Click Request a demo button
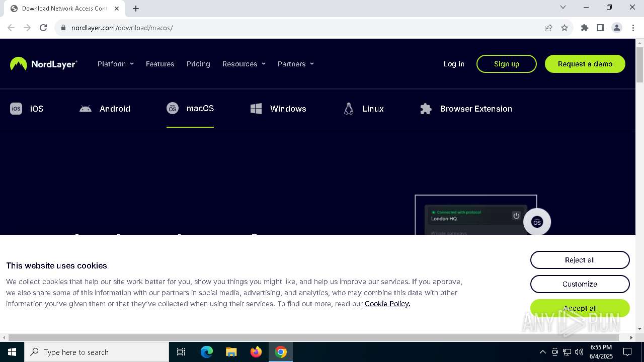644x362 pixels. pos(585,64)
